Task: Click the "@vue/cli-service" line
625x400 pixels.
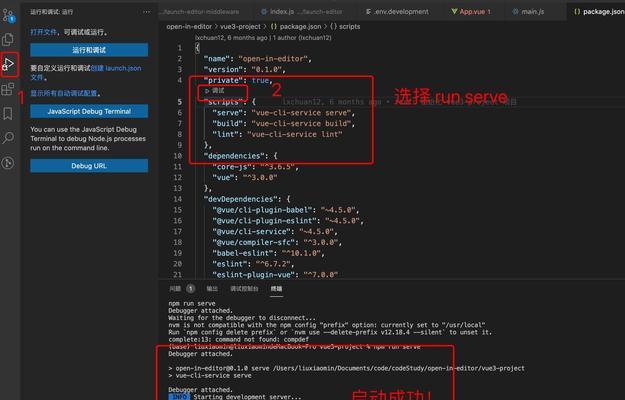Action: pos(275,231)
